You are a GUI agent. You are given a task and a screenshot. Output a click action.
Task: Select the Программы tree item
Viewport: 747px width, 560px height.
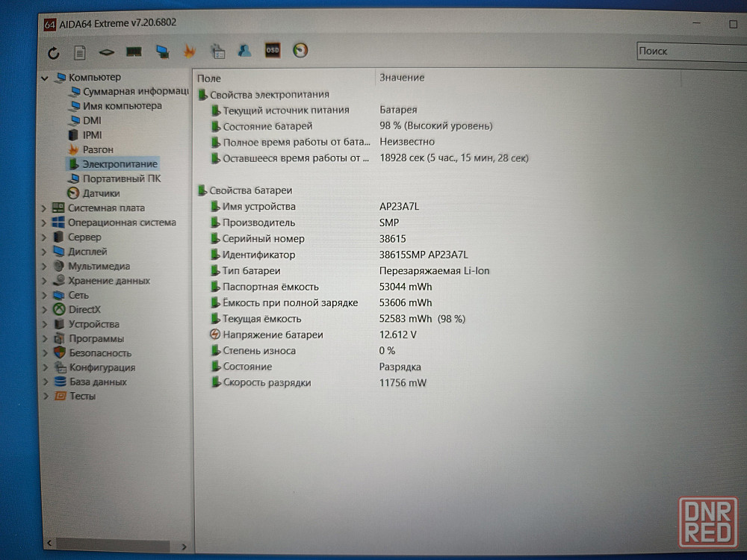[89, 338]
